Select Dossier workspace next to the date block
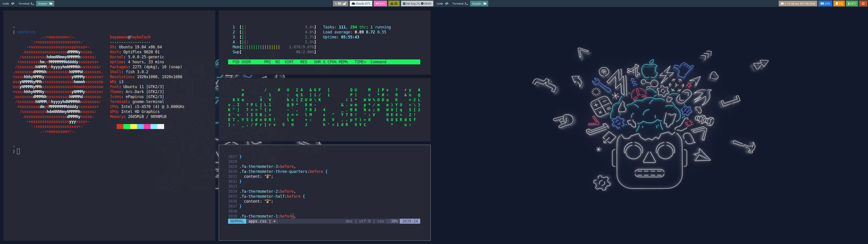 pyautogui.click(x=479, y=3)
